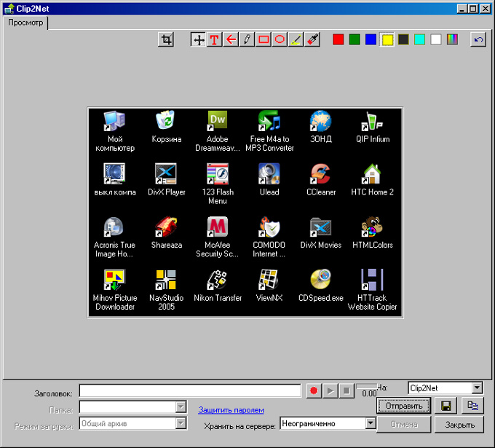Click the Acronis True Image icon
This screenshot has width=495, height=448.
(x=114, y=227)
